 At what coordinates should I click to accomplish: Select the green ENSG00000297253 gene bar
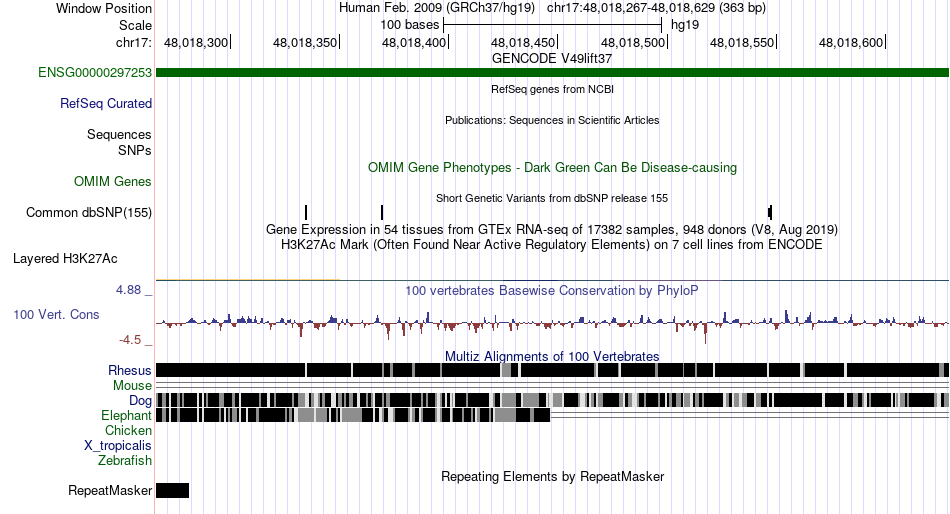(x=552, y=73)
